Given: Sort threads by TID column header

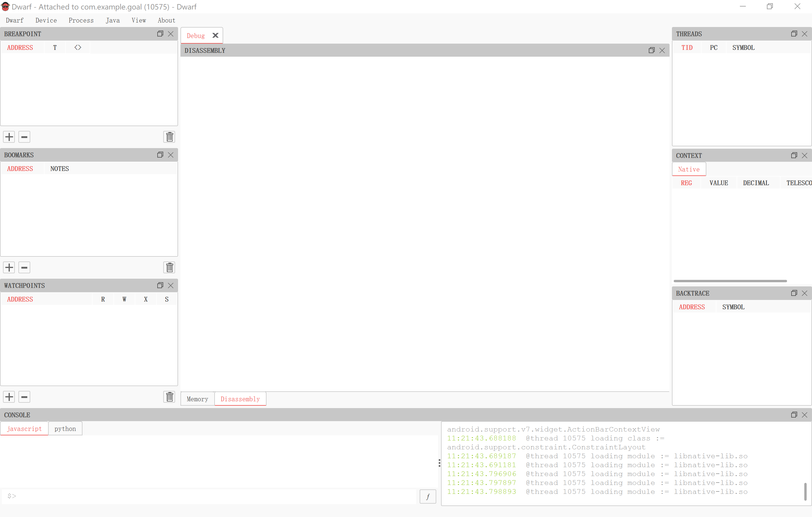Looking at the screenshot, I should 686,47.
